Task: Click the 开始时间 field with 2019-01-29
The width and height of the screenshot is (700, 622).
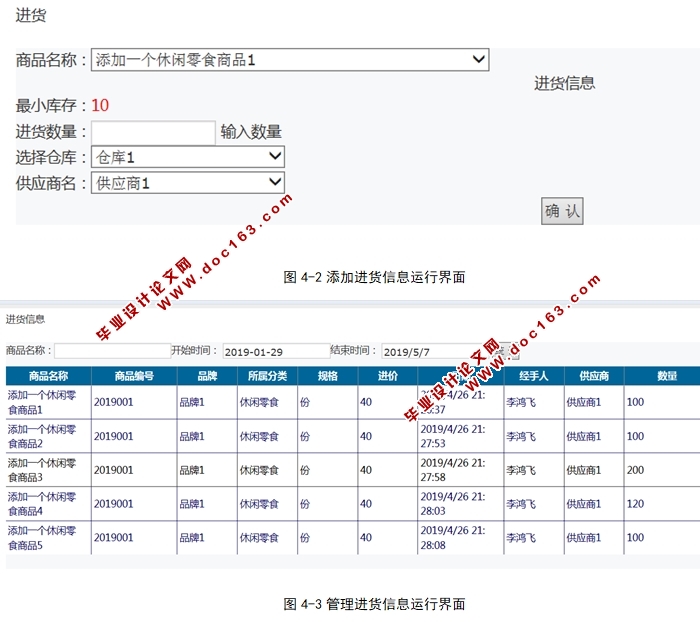Action: (x=276, y=351)
